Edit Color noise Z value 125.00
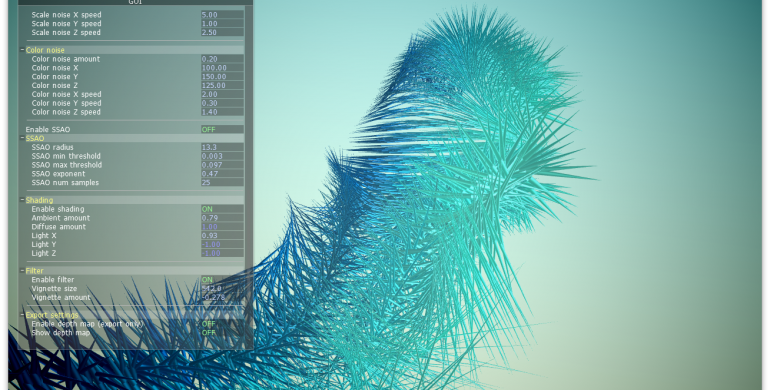The image size is (770, 390). click(x=222, y=85)
